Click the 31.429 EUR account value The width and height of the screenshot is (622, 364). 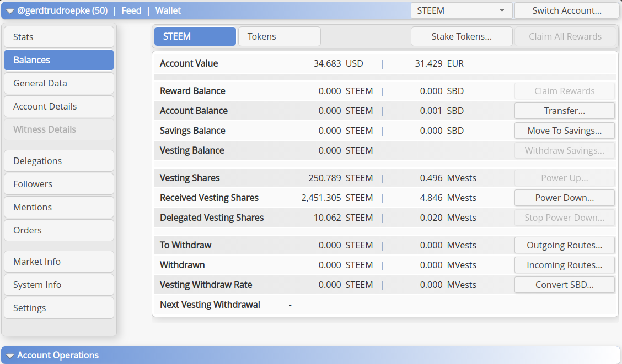[439, 63]
